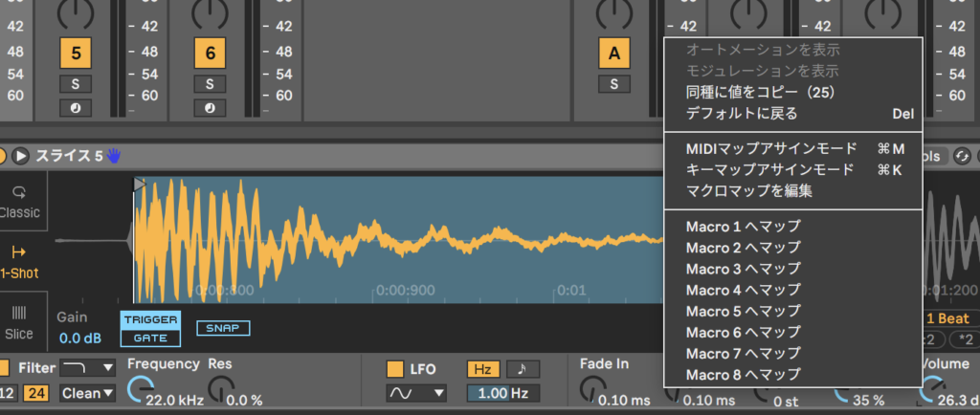Switch LFO rate to note sync icon
Screen dimensions: 980x415
coord(523,368)
